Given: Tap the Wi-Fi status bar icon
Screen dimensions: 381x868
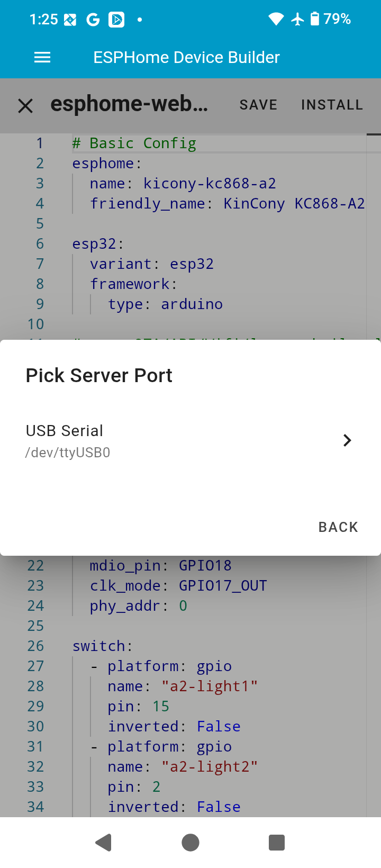Looking at the screenshot, I should click(x=276, y=20).
